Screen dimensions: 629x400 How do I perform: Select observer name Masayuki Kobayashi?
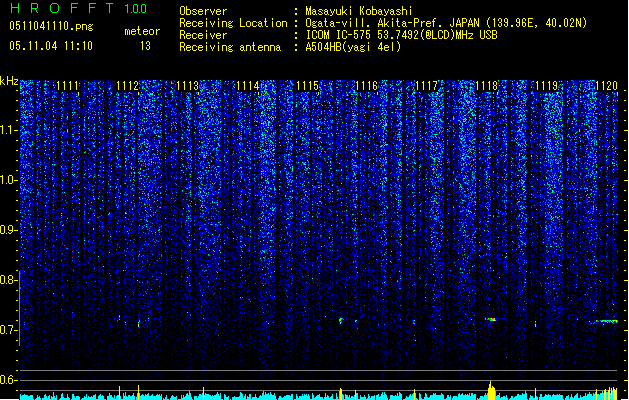(359, 11)
